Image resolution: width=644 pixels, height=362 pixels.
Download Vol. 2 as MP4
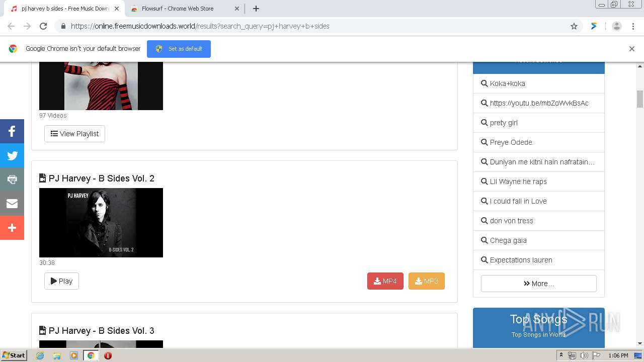[x=385, y=281]
